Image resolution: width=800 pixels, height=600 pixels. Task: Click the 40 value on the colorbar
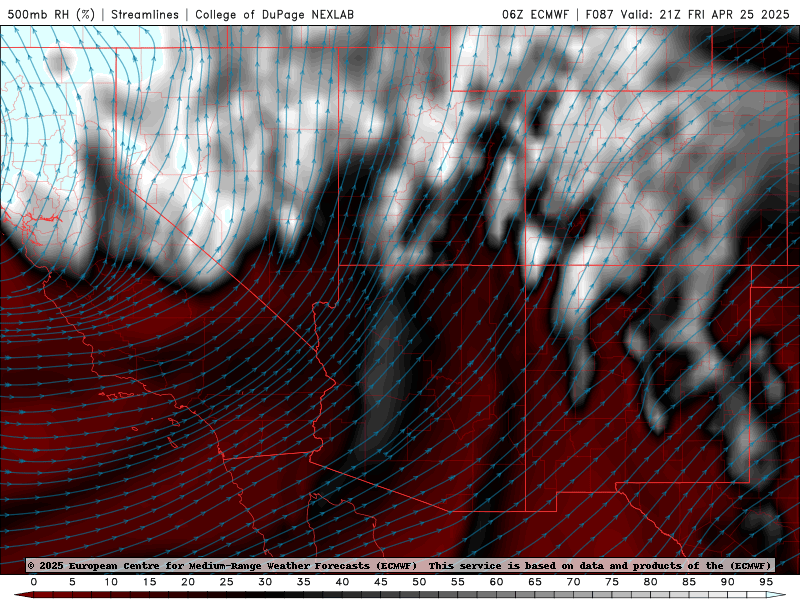click(x=342, y=582)
